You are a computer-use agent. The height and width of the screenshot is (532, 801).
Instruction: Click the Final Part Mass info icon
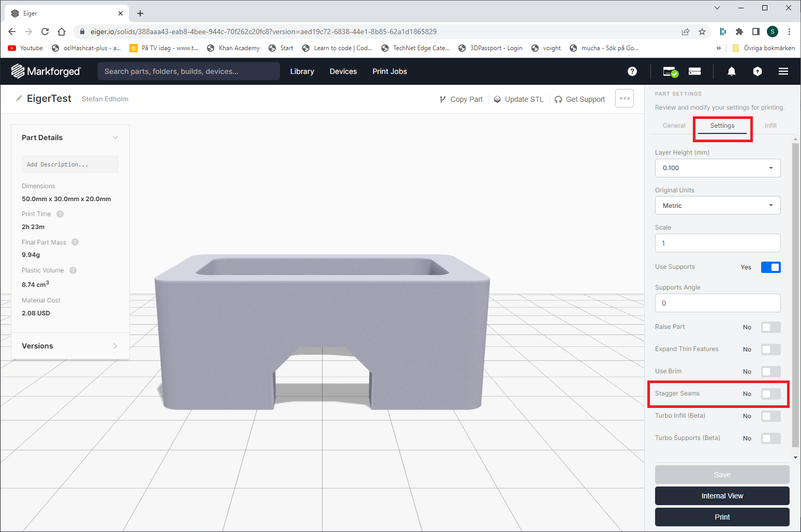point(75,242)
